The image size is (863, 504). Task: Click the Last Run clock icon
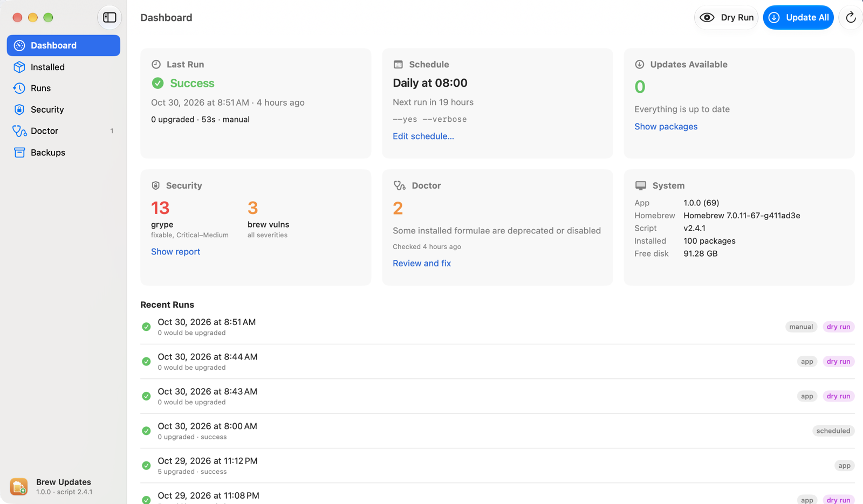156,64
